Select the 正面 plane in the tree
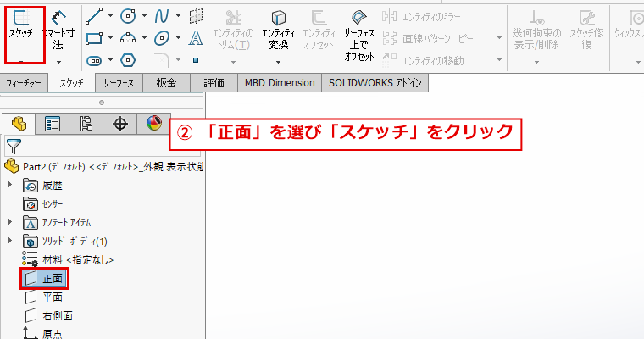This screenshot has height=339, width=644. click(x=44, y=279)
